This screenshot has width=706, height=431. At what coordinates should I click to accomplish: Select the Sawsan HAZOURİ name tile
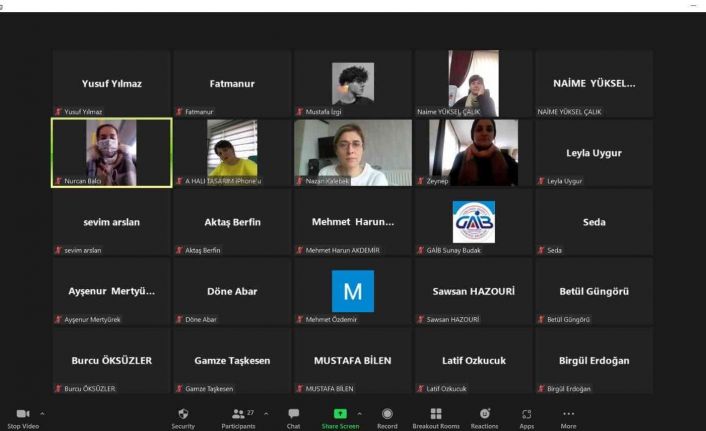point(474,291)
